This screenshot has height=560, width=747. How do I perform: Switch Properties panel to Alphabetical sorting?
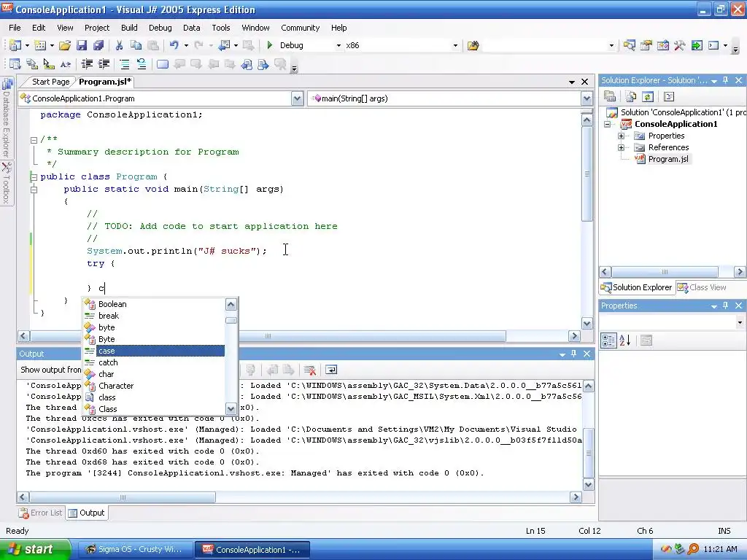pyautogui.click(x=625, y=340)
